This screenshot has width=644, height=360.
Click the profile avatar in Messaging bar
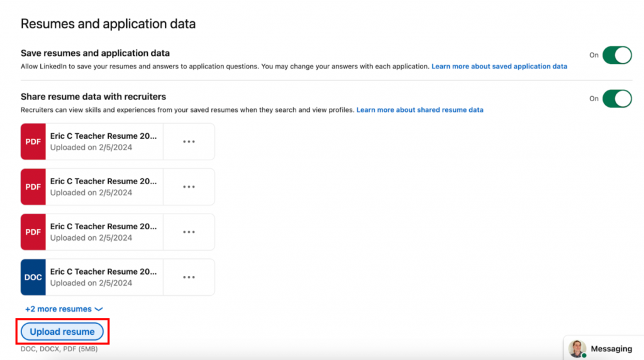click(x=577, y=349)
